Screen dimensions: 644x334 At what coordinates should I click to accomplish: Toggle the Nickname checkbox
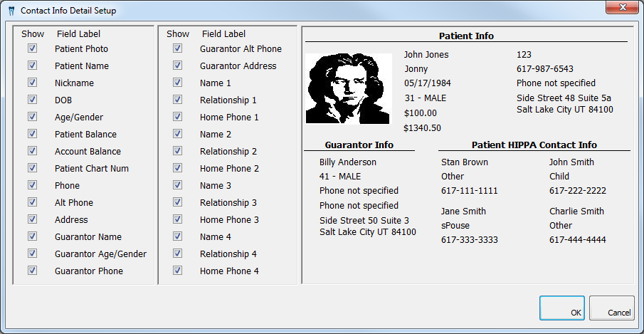(x=32, y=83)
